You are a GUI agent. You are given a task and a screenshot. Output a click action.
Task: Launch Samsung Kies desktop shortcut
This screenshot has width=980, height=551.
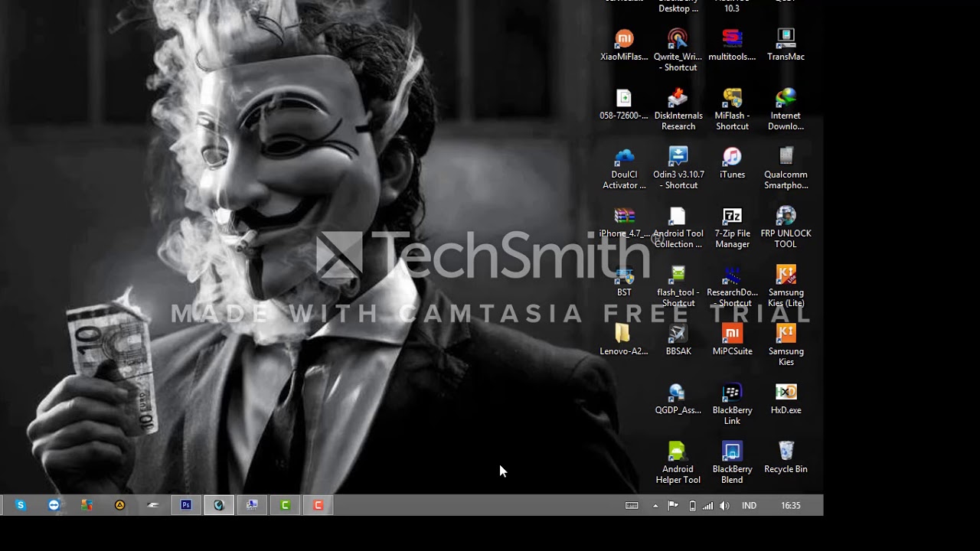(786, 345)
